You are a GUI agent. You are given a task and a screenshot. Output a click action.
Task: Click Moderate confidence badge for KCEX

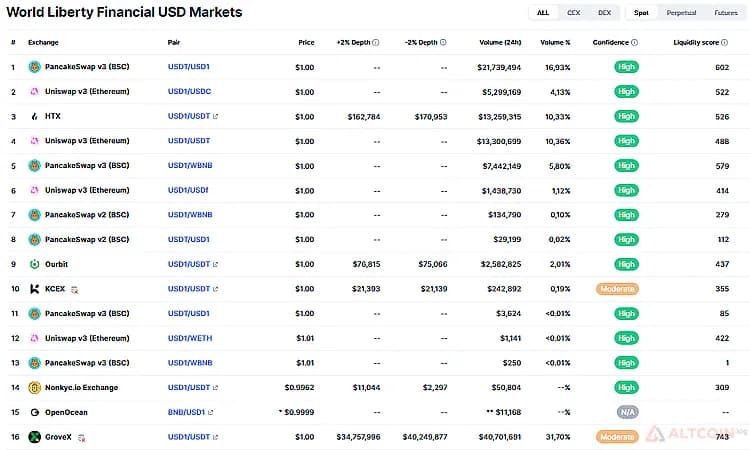tap(617, 289)
